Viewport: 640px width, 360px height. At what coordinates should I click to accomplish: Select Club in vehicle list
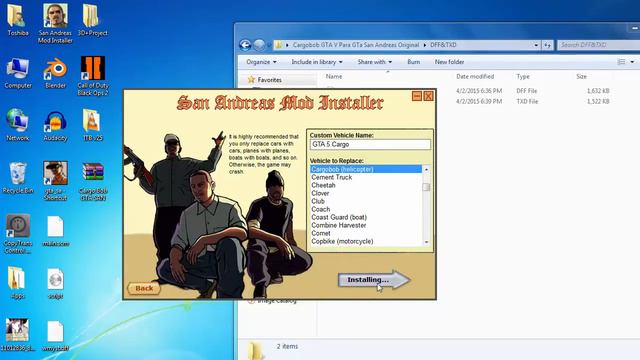pyautogui.click(x=366, y=201)
